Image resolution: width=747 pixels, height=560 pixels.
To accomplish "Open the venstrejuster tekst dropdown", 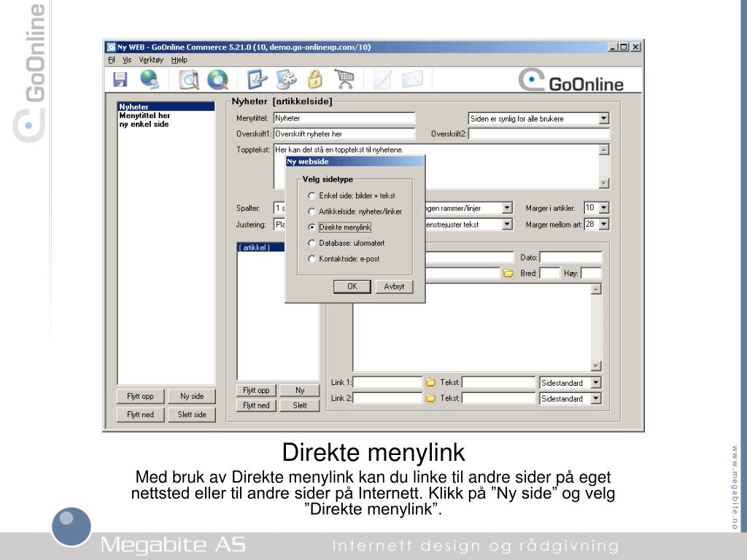I will click(x=507, y=224).
